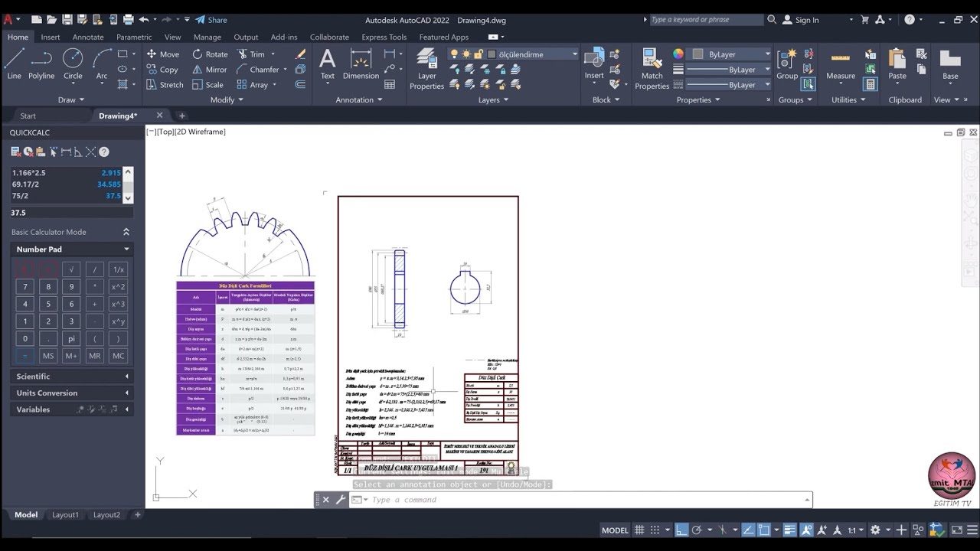This screenshot has width=980, height=551.
Task: Expand the Modify panel
Action: click(x=227, y=99)
